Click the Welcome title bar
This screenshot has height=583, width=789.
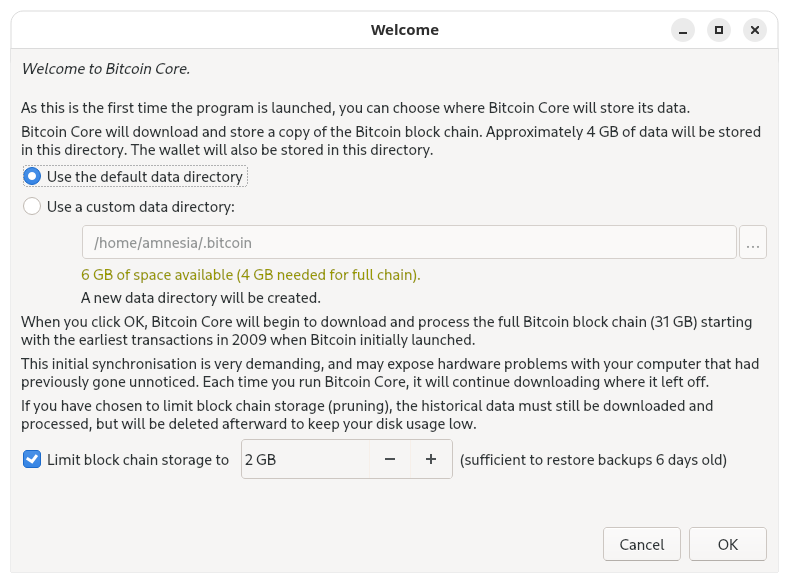(405, 30)
